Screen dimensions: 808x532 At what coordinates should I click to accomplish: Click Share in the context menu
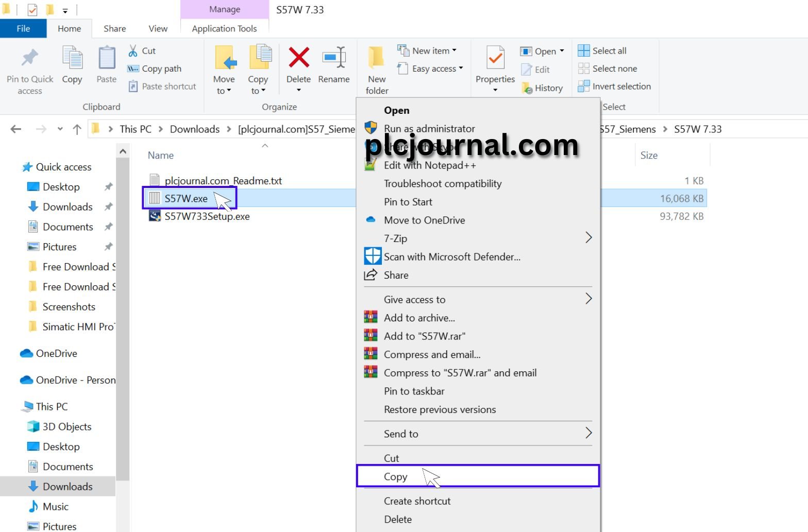[478, 275]
